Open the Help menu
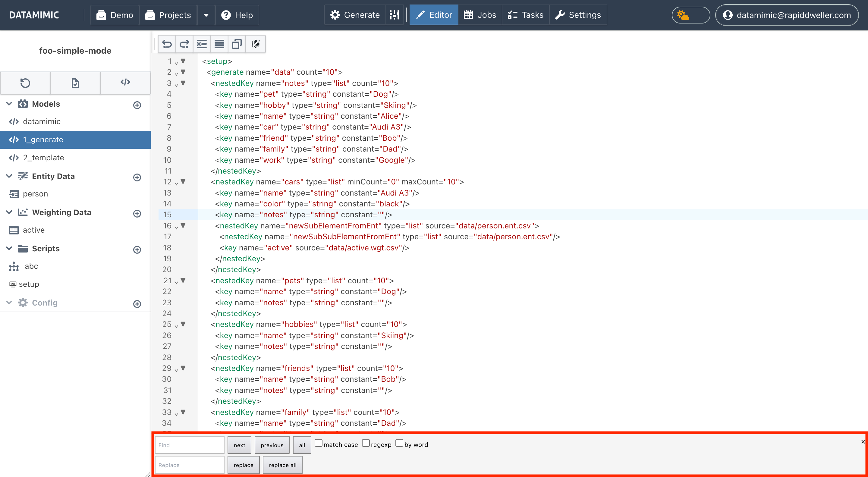This screenshot has width=868, height=477. coord(237,15)
